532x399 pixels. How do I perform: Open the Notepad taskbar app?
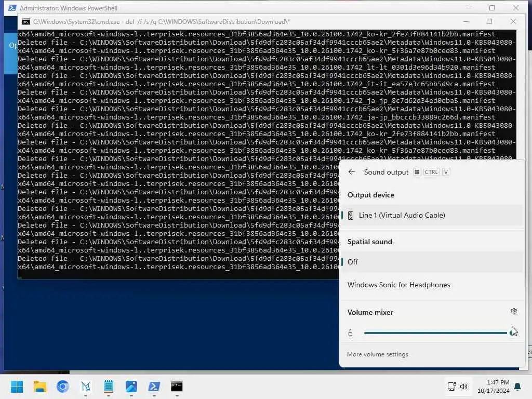(x=108, y=387)
